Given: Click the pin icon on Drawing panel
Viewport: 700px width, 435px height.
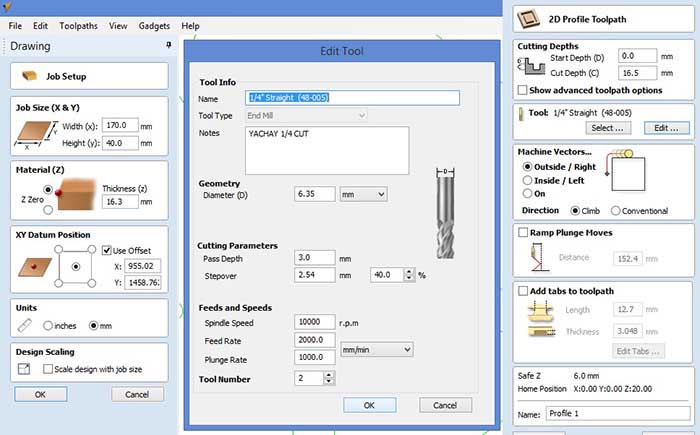Looking at the screenshot, I should tap(168, 45).
